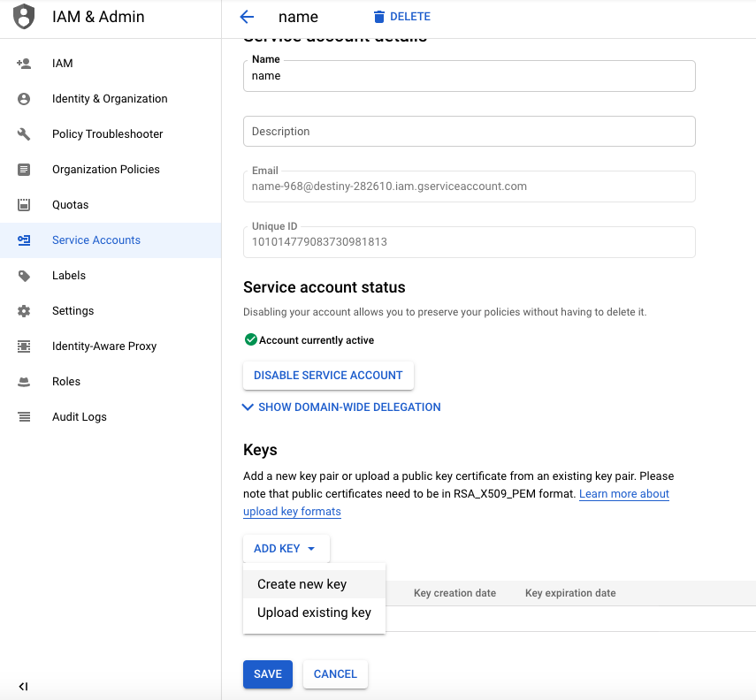Screen dimensions: 756x700
Task: Click the Identity & Organization person icon
Action: pos(24,99)
